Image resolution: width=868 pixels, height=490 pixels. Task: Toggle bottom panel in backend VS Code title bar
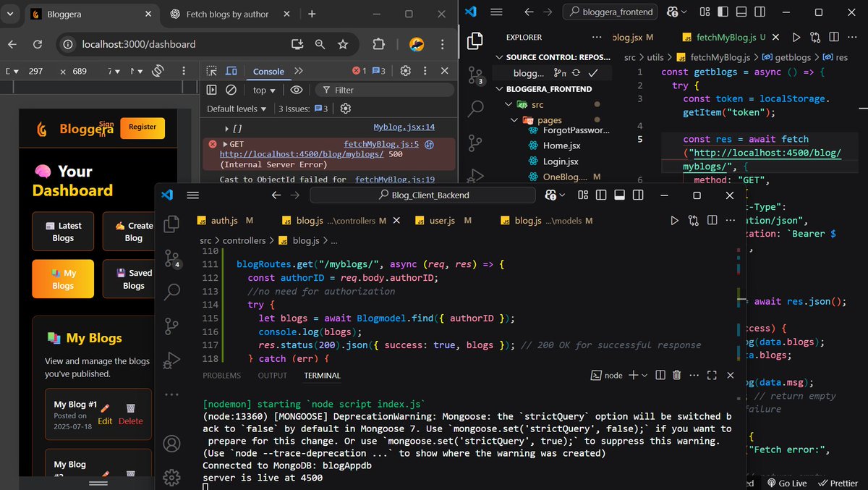click(x=619, y=195)
